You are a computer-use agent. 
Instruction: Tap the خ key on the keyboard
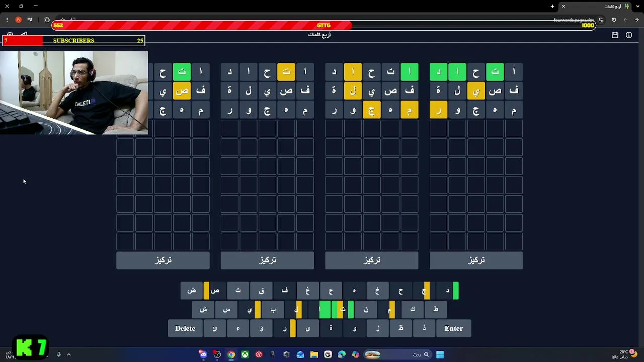click(377, 291)
